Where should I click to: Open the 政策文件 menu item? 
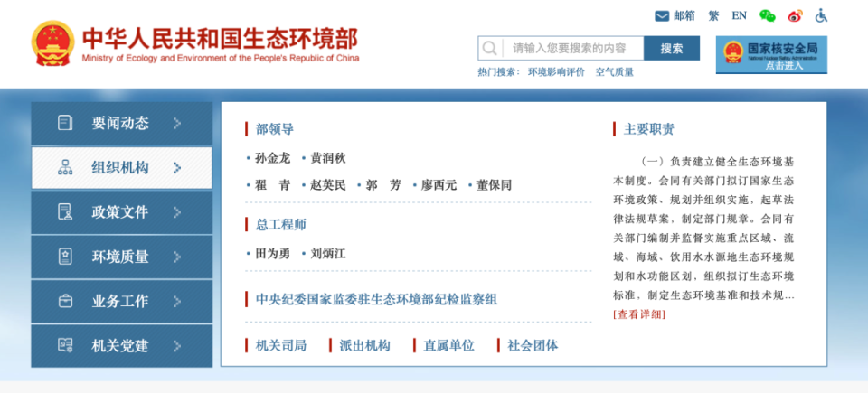pos(122,212)
